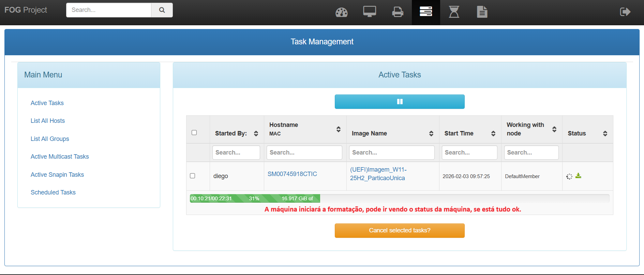Sort tasks by Image Name column arrows

coord(431,133)
